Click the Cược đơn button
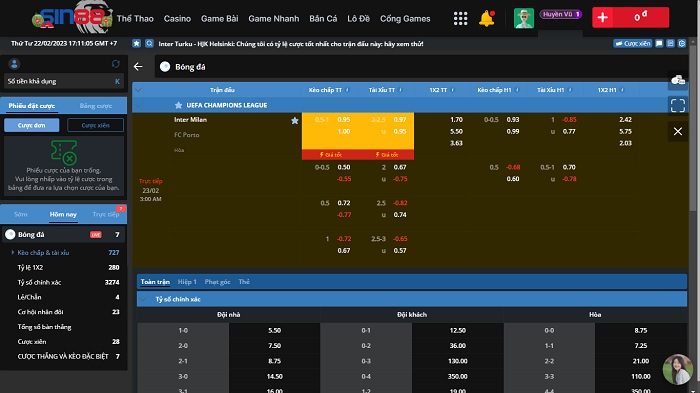 tap(31, 125)
